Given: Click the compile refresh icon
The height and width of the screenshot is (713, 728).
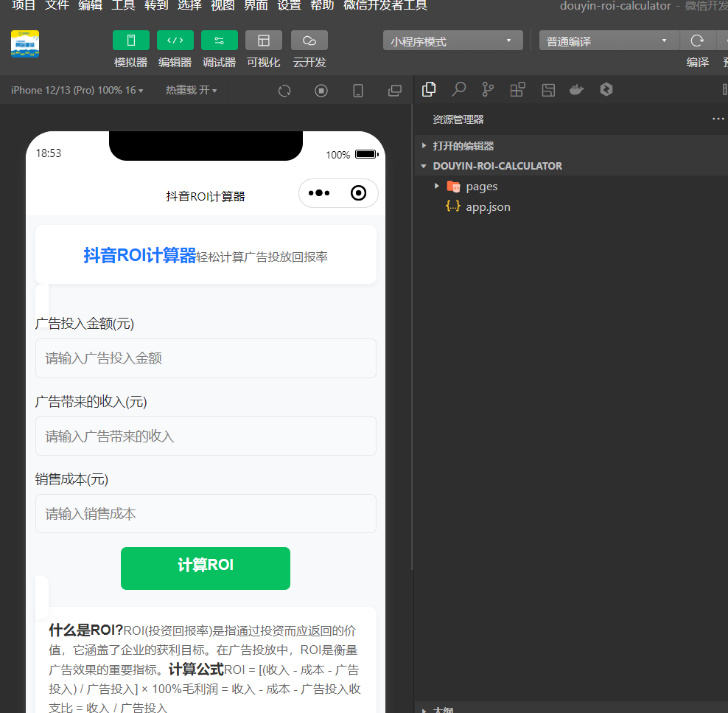Looking at the screenshot, I should 697,41.
